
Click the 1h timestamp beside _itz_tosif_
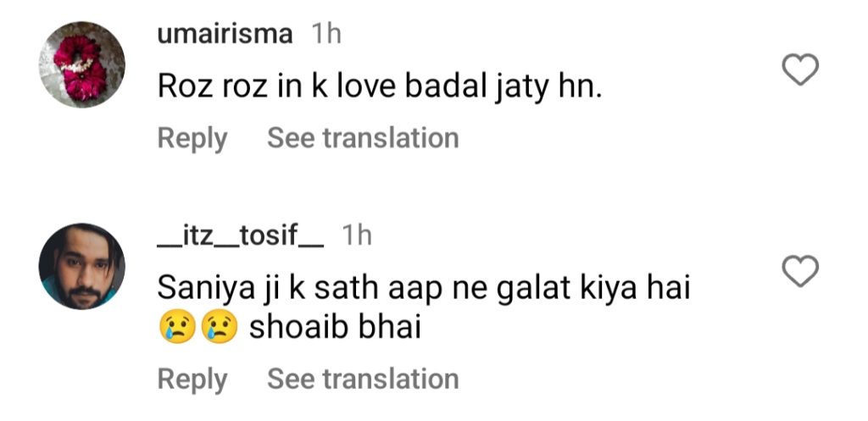point(356,235)
